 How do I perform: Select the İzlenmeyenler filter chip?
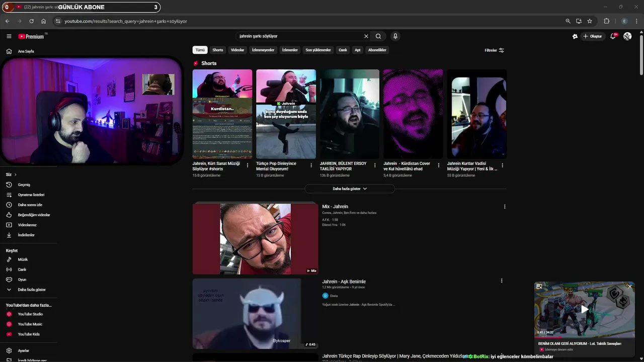point(263,50)
